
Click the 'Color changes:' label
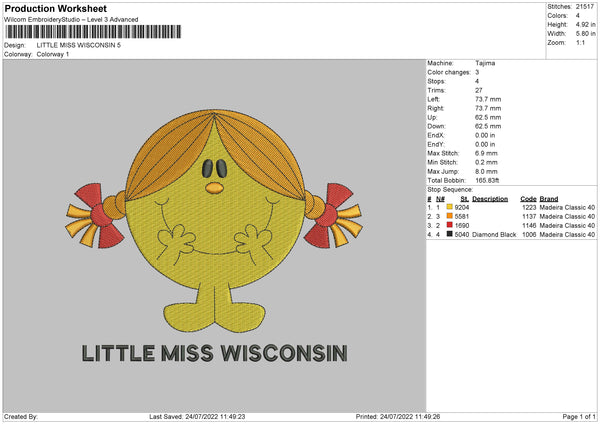point(449,72)
